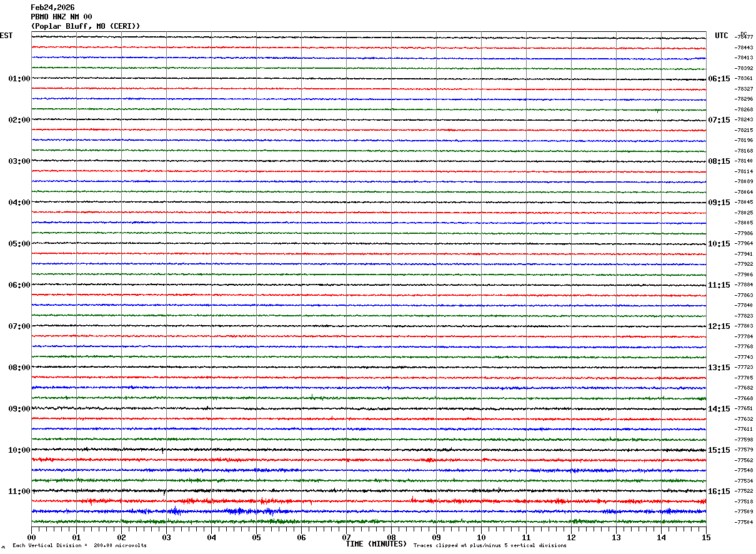Click the DC offset value -77803
Image resolution: width=756 pixels, height=554 pixels.
coord(744,326)
